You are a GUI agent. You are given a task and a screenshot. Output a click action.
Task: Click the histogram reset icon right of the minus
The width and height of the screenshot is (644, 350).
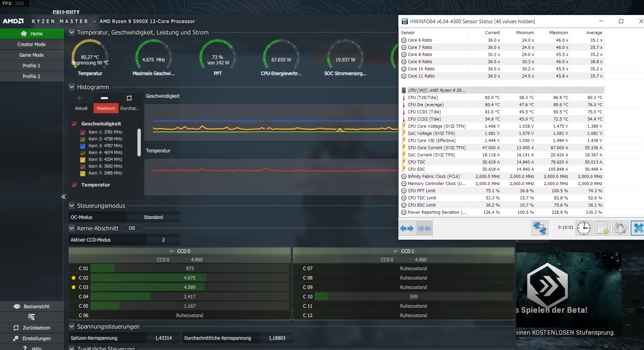[129, 98]
